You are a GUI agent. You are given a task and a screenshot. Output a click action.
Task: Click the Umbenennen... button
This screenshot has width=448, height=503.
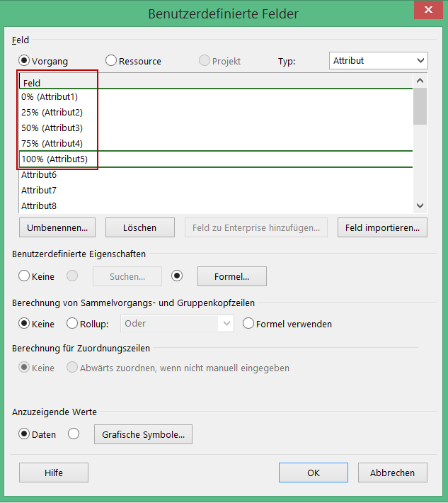pos(57,227)
